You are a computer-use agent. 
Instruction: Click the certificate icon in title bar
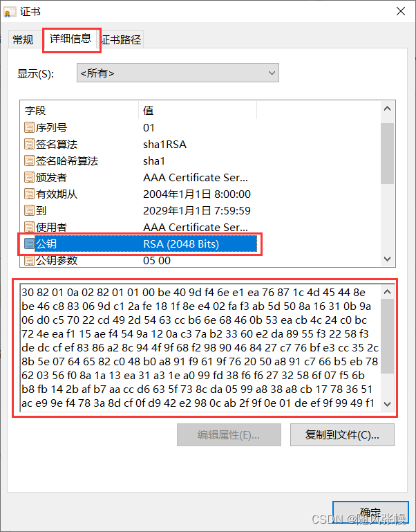10,12
